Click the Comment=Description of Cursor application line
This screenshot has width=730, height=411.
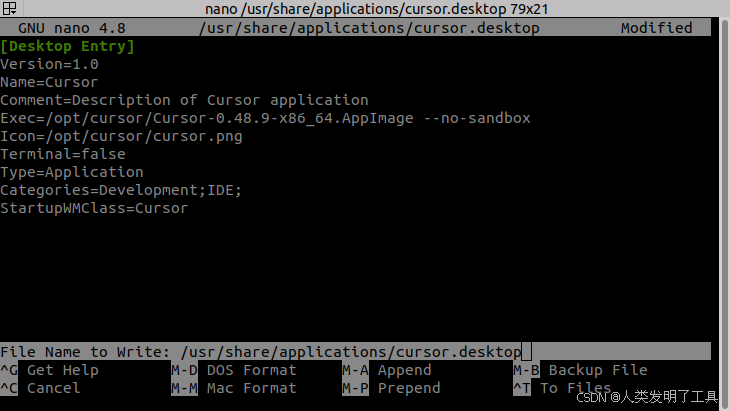click(x=184, y=100)
